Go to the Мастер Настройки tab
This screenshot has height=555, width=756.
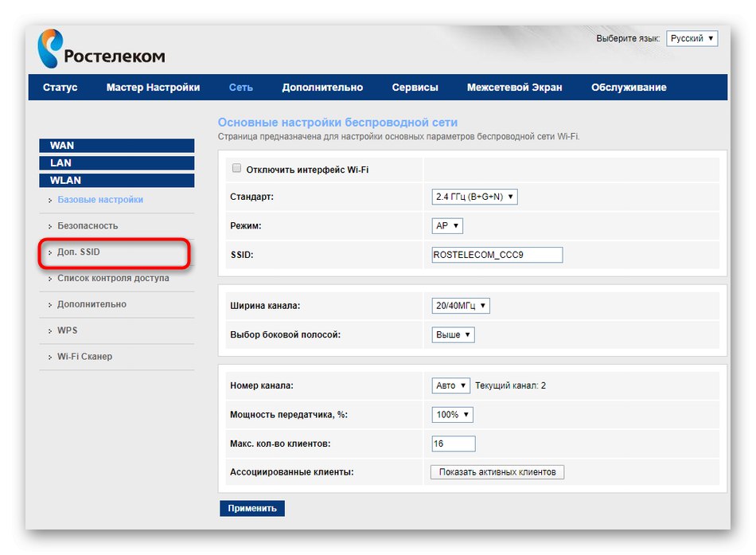[x=153, y=88]
